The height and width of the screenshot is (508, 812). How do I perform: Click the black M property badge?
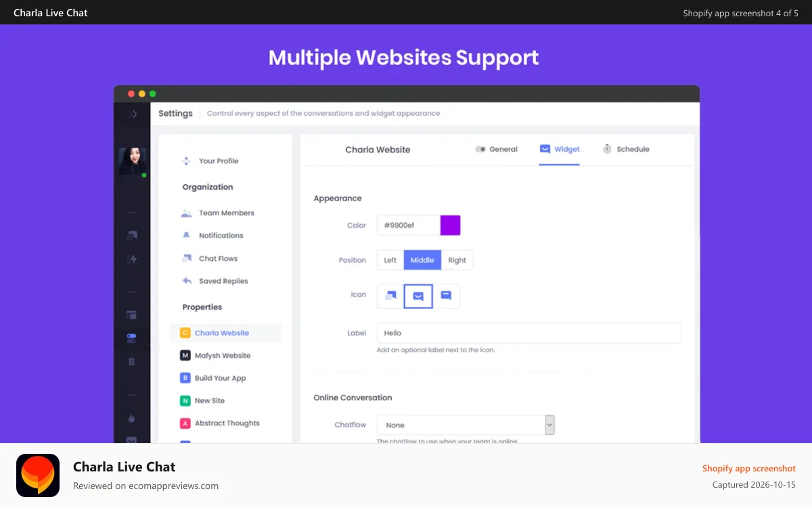click(185, 355)
